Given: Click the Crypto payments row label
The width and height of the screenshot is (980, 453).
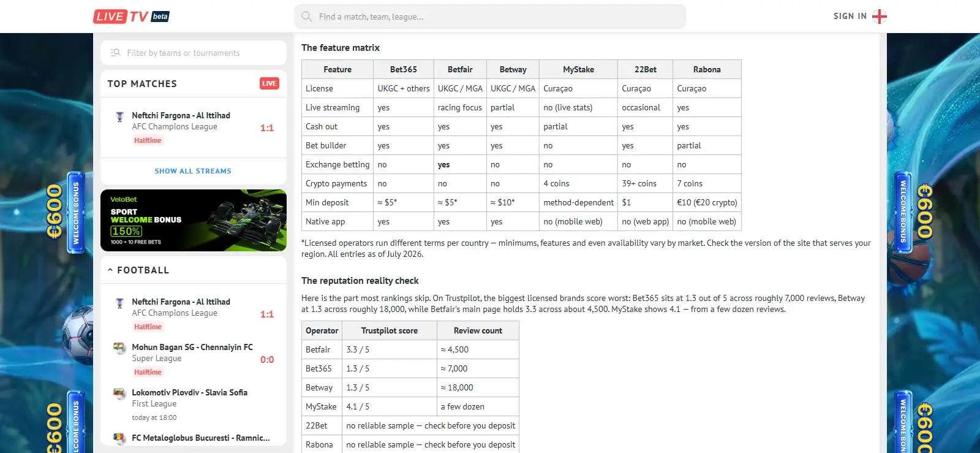Looking at the screenshot, I should [336, 183].
